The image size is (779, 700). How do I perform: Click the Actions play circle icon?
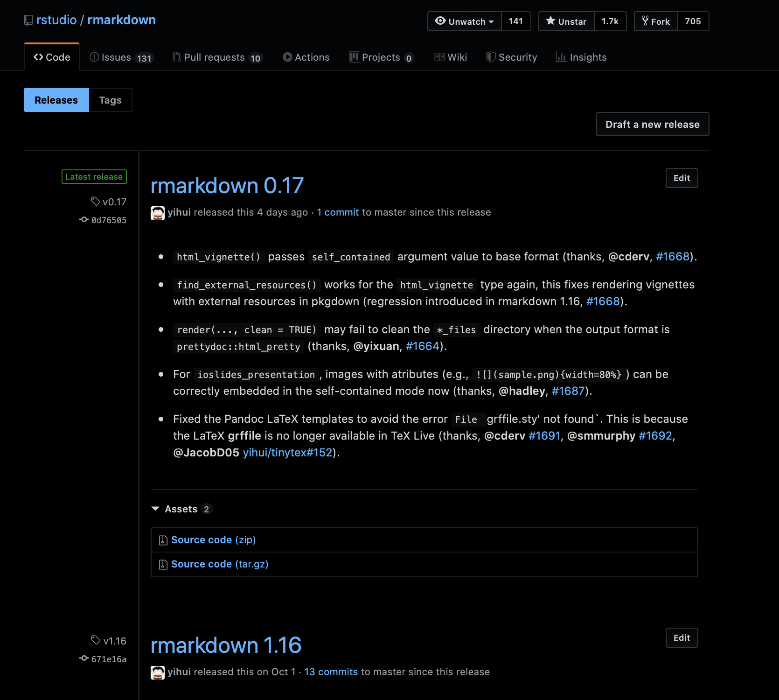287,57
